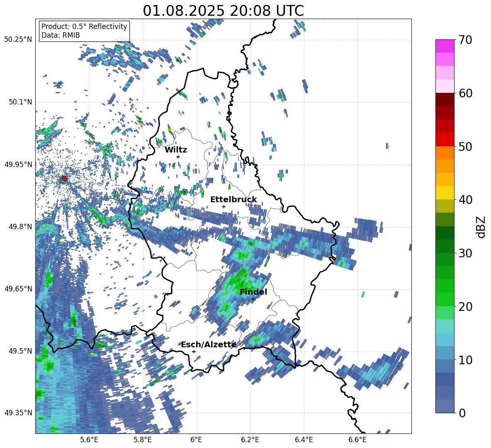The height and width of the screenshot is (448, 491).
Task: Click the yellow colorbar segment at 40 dBZ
Action: tap(445, 193)
